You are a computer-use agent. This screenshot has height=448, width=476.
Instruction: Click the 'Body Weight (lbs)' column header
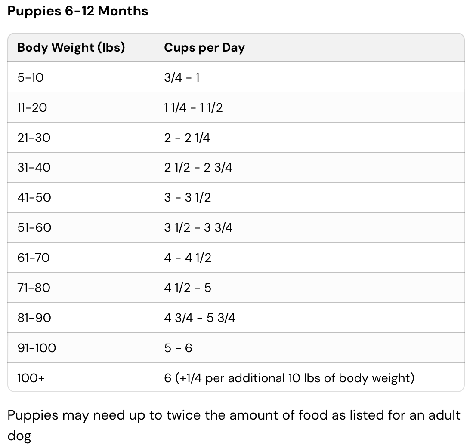point(71,47)
